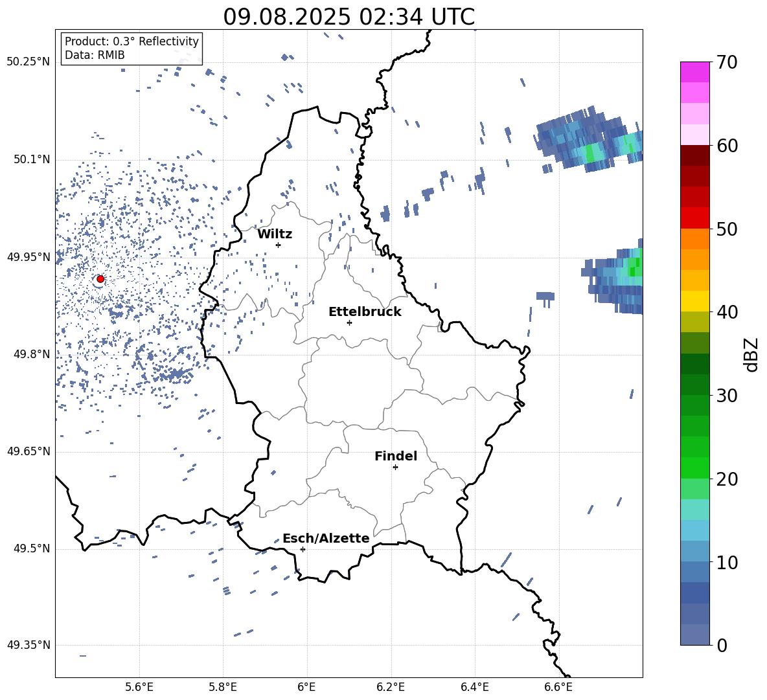The width and height of the screenshot is (767, 700).
Task: Pick the bright green colorbar segment at 20
Action: point(694,468)
